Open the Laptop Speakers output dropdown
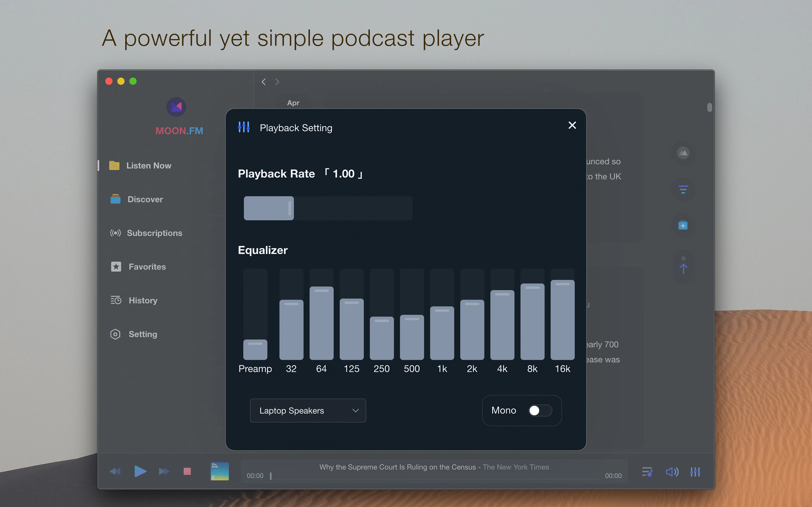Image resolution: width=812 pixels, height=507 pixels. pyautogui.click(x=308, y=410)
